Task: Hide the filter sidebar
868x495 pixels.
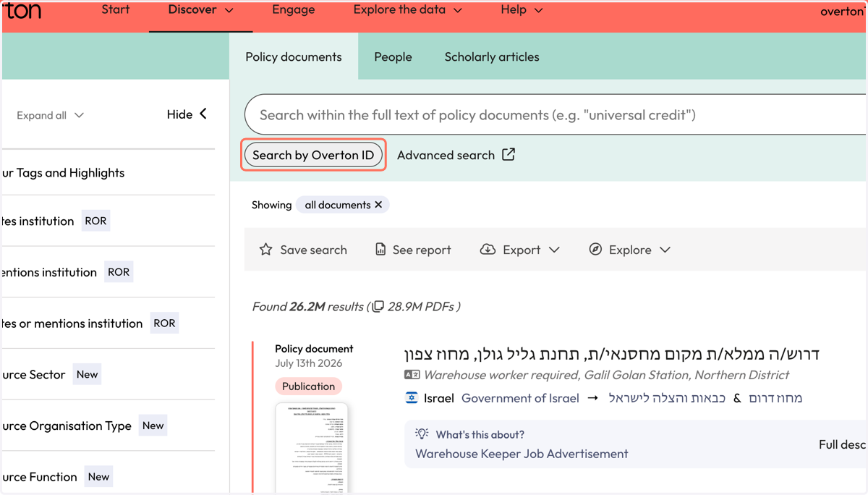Action: (x=187, y=114)
